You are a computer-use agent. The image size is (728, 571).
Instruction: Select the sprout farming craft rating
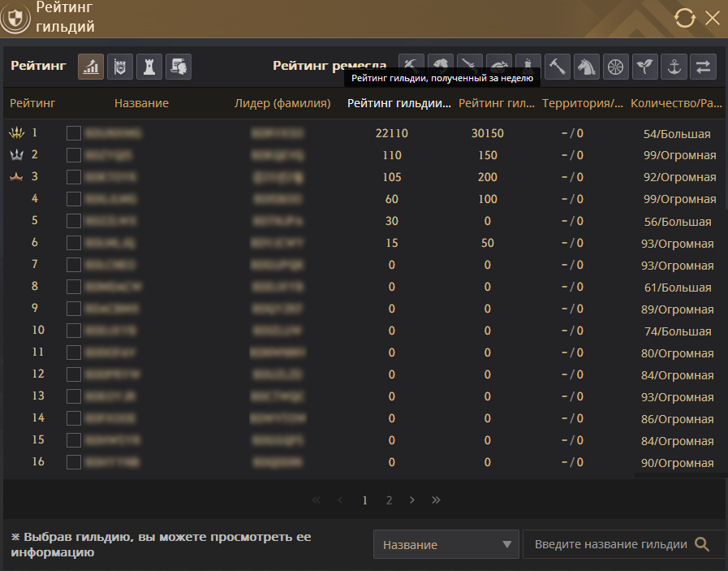645,67
